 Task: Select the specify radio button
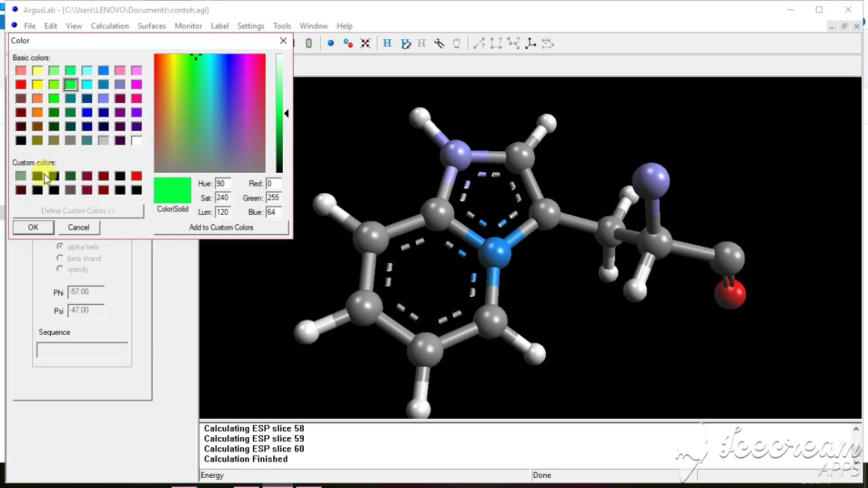pos(60,269)
